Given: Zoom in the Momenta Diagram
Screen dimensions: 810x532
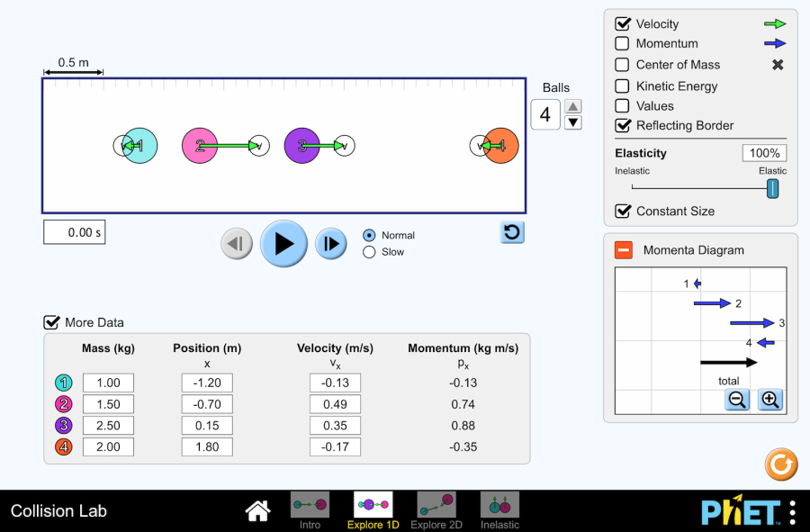Looking at the screenshot, I should (769, 400).
